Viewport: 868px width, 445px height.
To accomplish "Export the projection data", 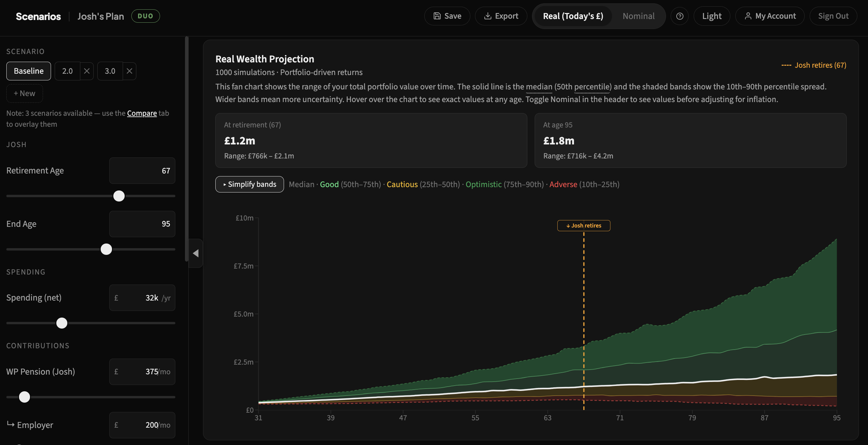I will pos(501,16).
